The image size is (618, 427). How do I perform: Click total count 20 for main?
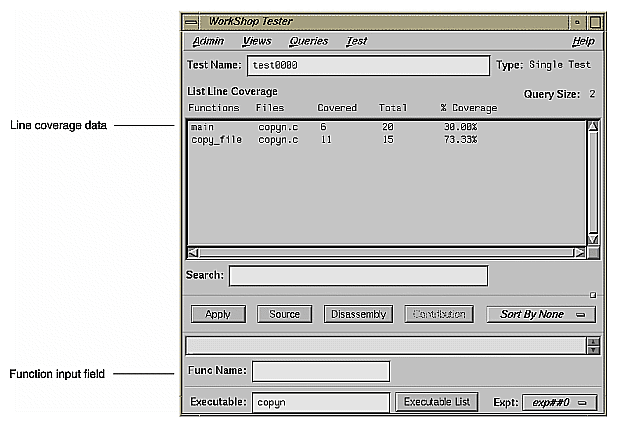388,127
